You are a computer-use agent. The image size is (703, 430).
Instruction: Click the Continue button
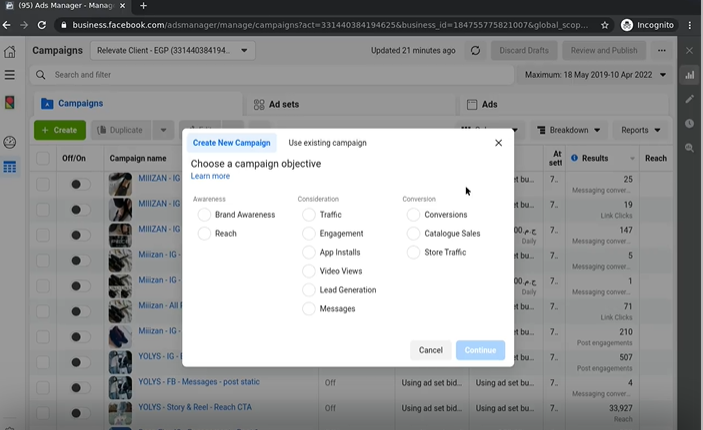pos(480,350)
